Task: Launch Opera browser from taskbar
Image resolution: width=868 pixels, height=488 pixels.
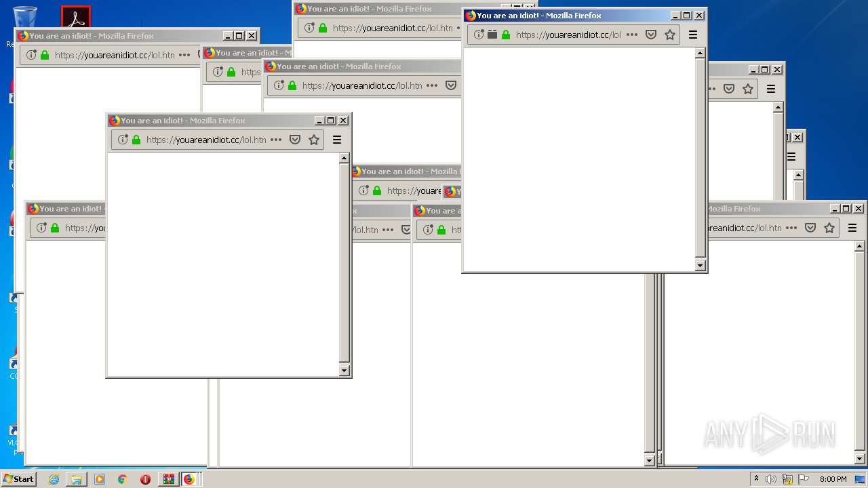Action: pyautogui.click(x=145, y=479)
